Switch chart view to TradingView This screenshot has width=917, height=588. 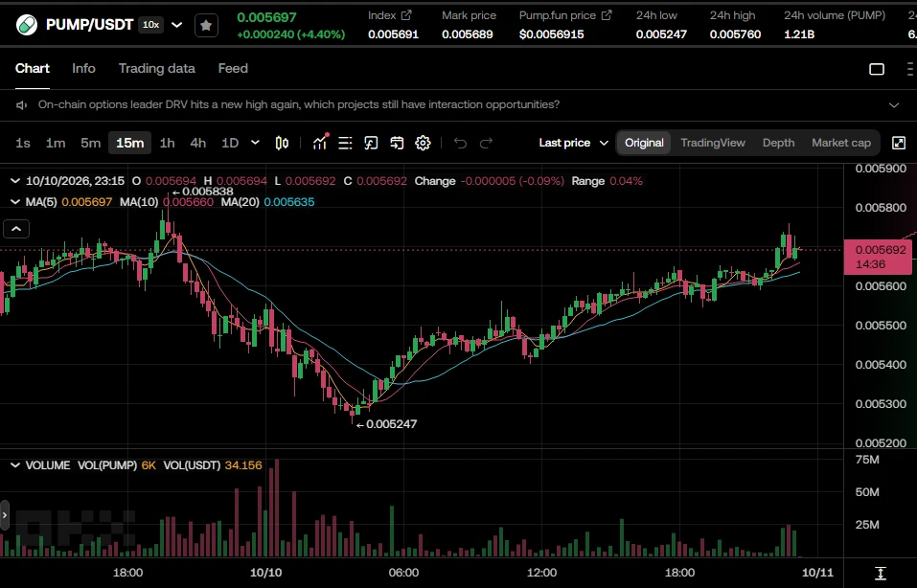713,143
